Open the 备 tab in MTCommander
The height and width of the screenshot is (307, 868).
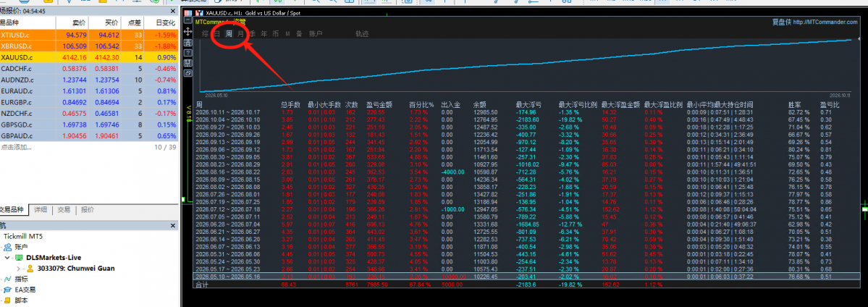coord(299,34)
